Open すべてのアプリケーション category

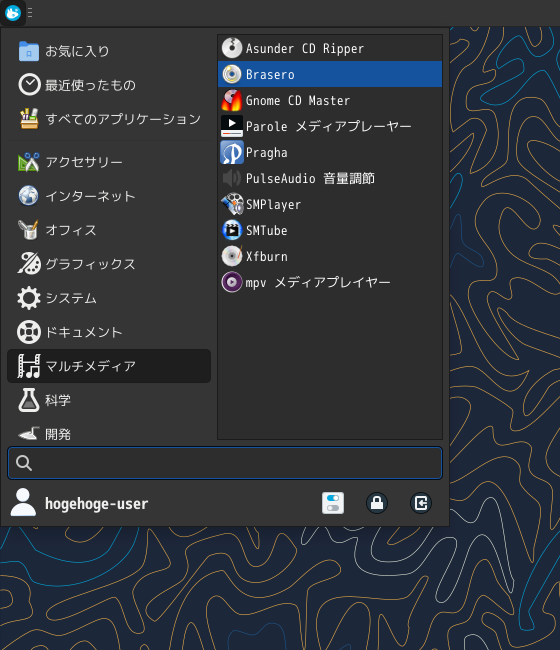point(109,119)
